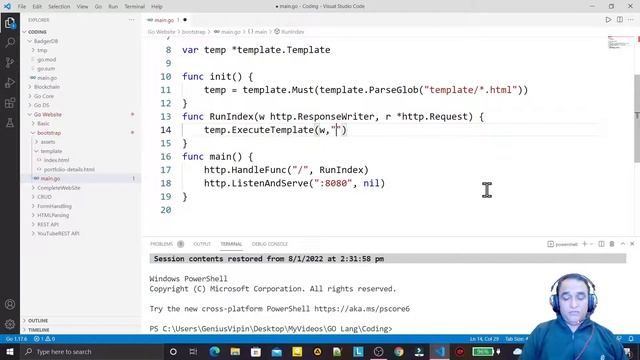Open the Run menu
Screen dimensions: 640x360
[x=113, y=7]
